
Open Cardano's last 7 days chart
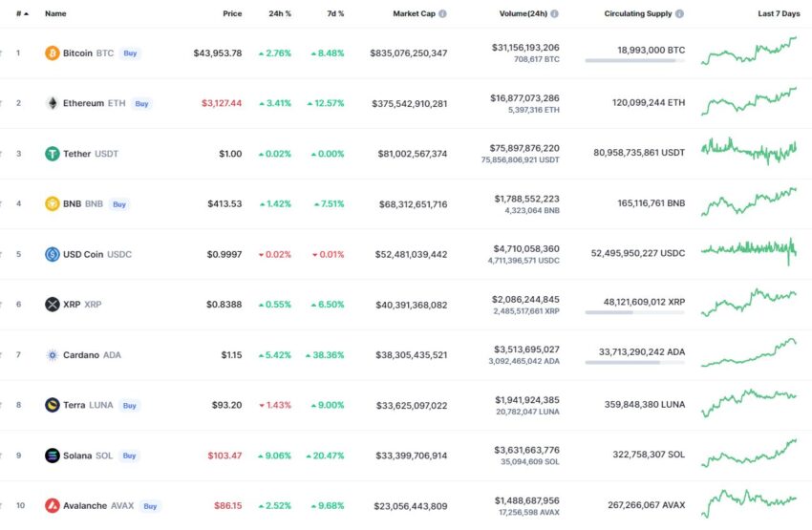coord(749,352)
